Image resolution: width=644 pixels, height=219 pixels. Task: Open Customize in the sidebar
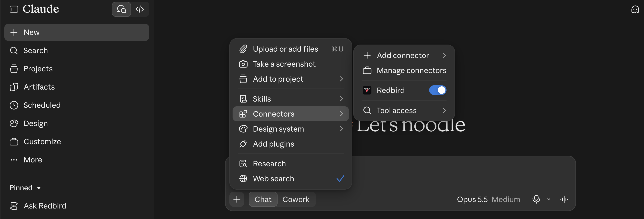click(77, 142)
